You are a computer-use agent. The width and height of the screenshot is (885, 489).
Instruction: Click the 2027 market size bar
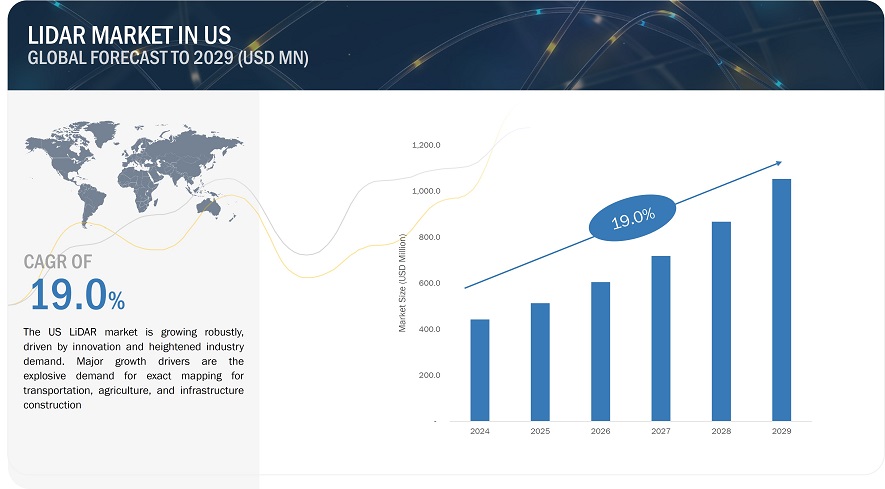click(659, 338)
